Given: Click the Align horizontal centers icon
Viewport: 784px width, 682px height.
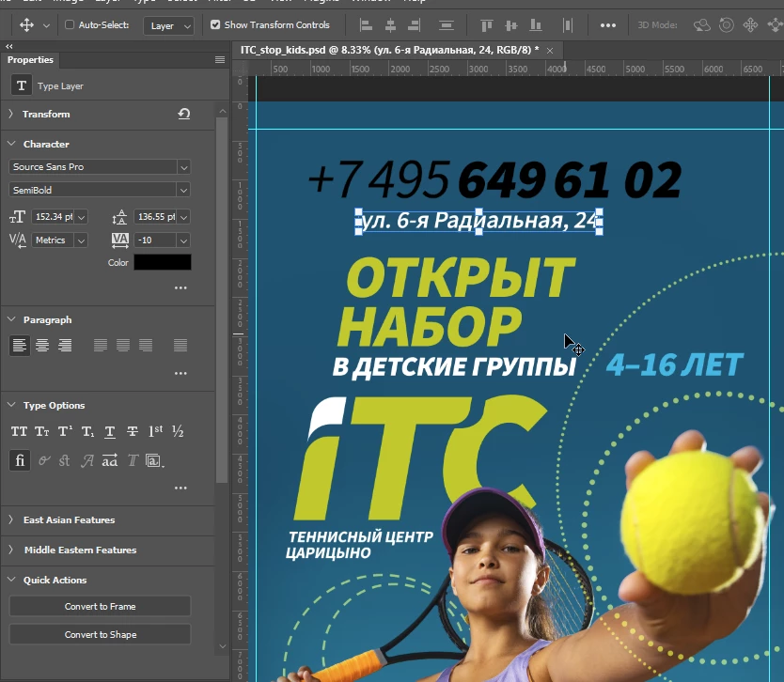Looking at the screenshot, I should tap(390, 25).
